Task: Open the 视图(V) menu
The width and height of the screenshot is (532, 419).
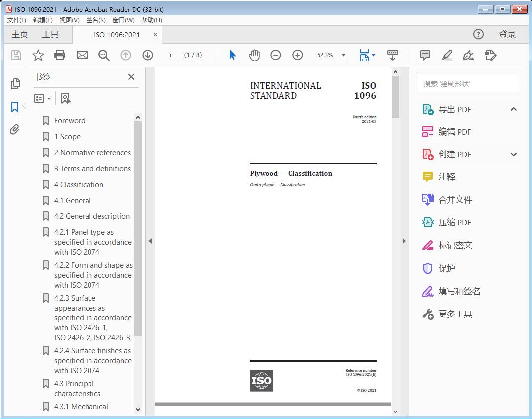Action: tap(69, 20)
